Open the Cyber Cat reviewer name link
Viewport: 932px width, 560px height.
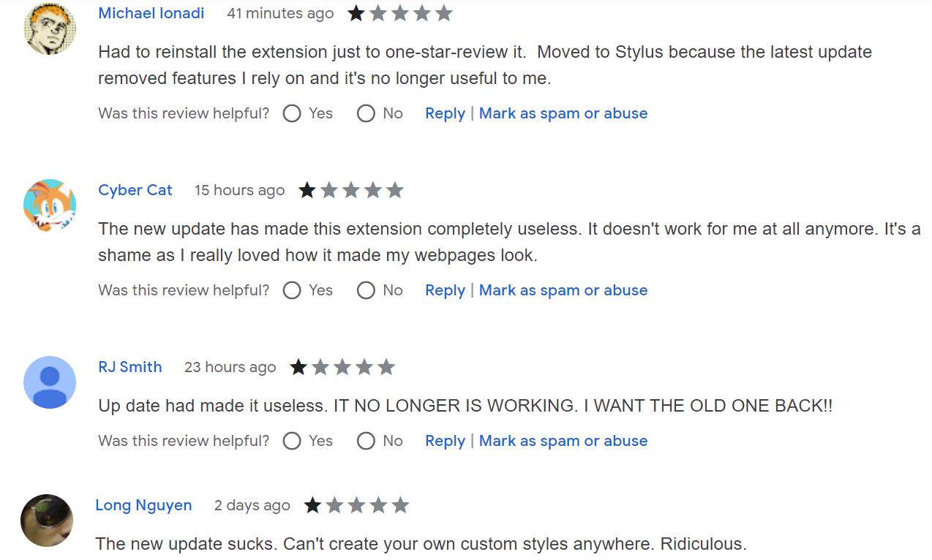pyautogui.click(x=135, y=190)
